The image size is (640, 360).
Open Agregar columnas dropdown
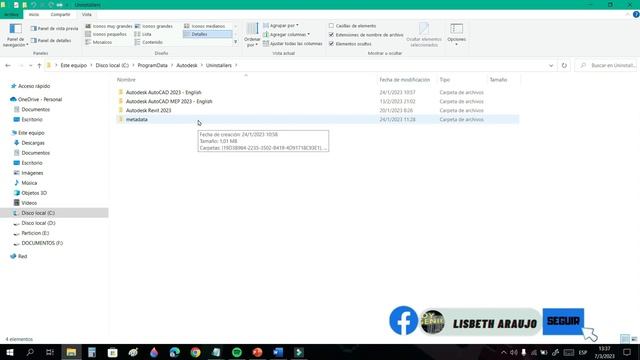click(287, 34)
